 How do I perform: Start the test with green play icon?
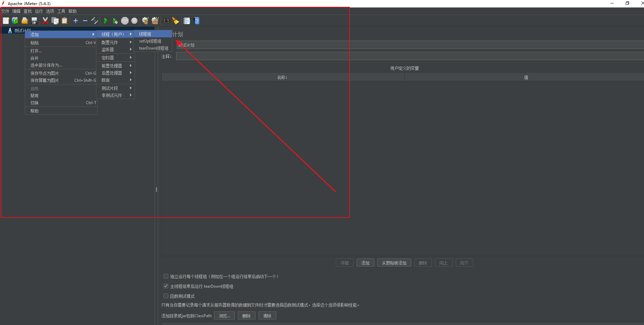click(x=106, y=21)
